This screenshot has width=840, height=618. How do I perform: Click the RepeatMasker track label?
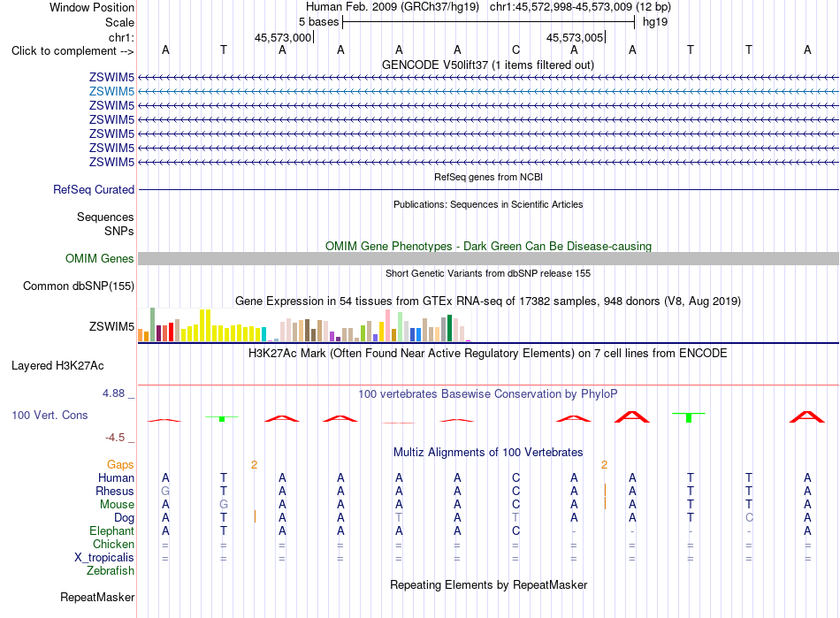pyautogui.click(x=97, y=597)
